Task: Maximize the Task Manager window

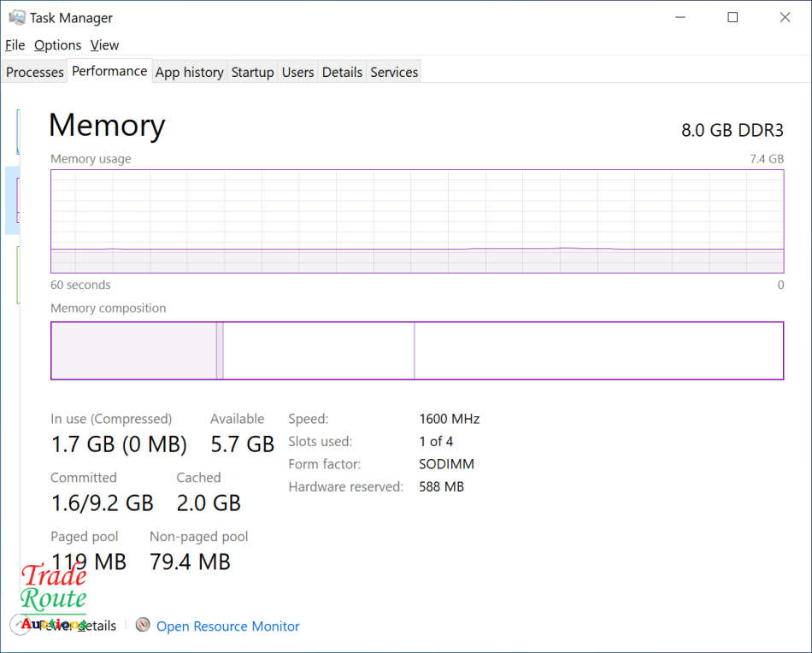Action: point(733,17)
